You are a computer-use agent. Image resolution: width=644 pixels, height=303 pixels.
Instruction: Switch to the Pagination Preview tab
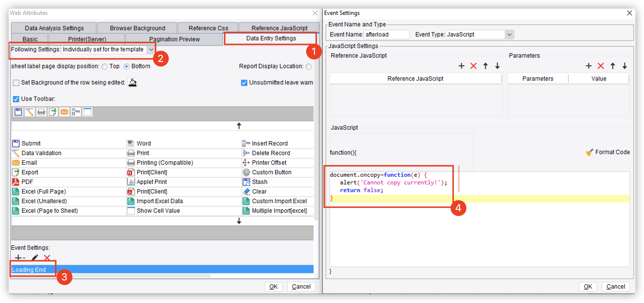pos(174,39)
